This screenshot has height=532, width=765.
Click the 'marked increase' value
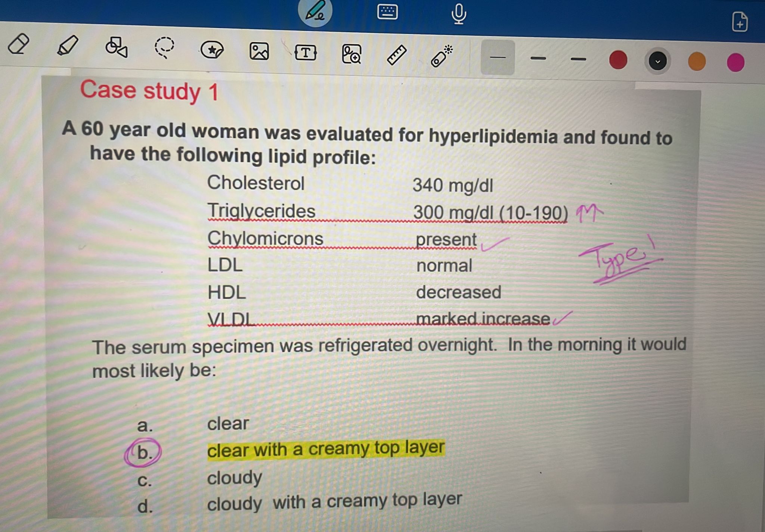(x=483, y=319)
